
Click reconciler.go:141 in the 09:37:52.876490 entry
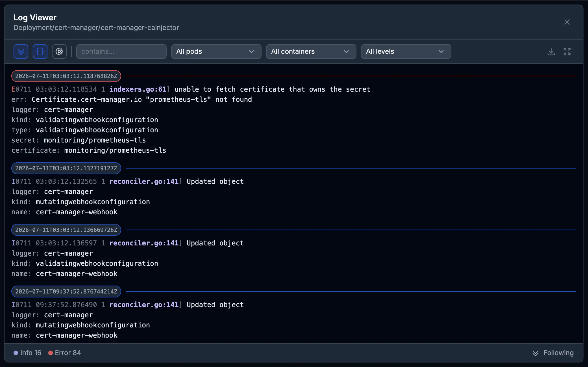[x=144, y=305]
